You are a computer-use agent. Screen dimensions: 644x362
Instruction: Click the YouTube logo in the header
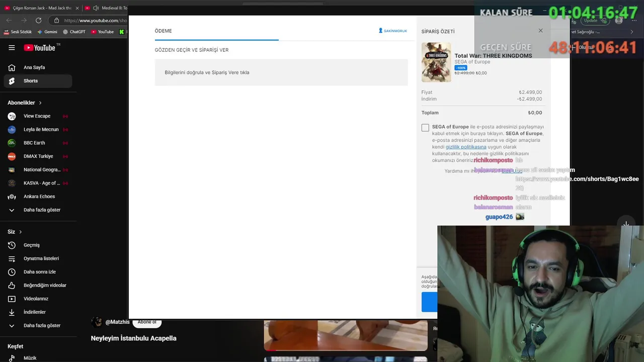(39, 48)
